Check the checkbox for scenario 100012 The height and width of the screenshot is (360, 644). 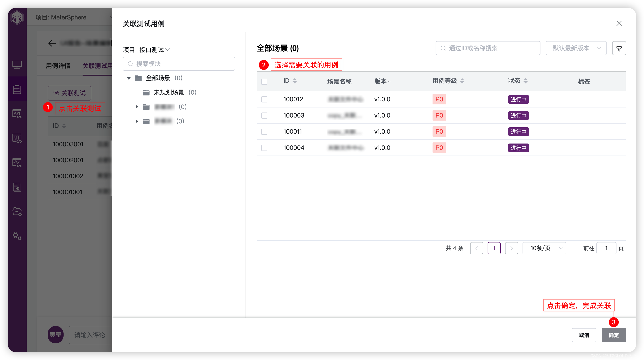(x=264, y=99)
